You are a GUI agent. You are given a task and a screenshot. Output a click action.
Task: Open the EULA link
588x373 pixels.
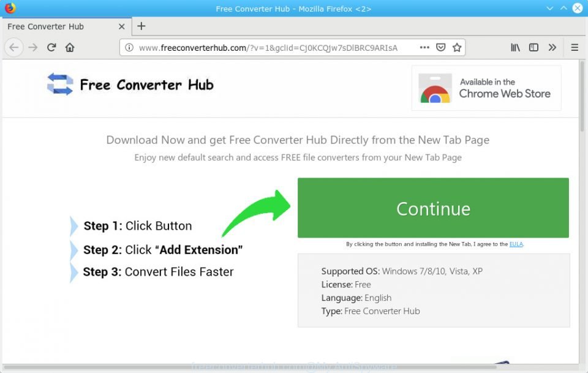pos(516,244)
